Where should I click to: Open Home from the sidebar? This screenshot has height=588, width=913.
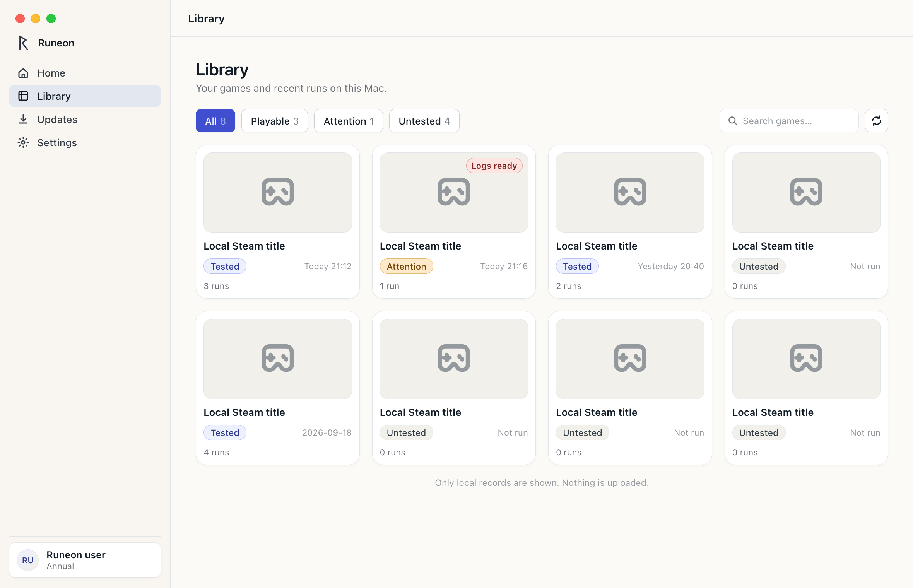pyautogui.click(x=85, y=73)
